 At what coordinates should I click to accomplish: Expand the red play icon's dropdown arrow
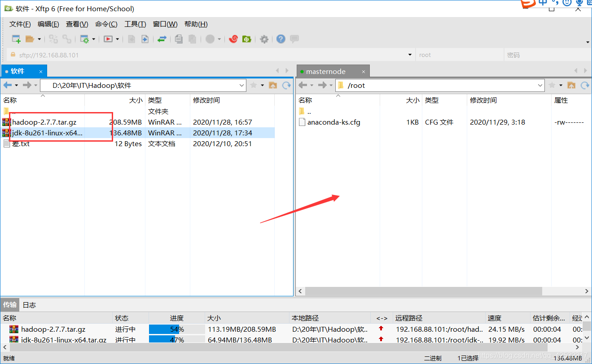(x=118, y=39)
